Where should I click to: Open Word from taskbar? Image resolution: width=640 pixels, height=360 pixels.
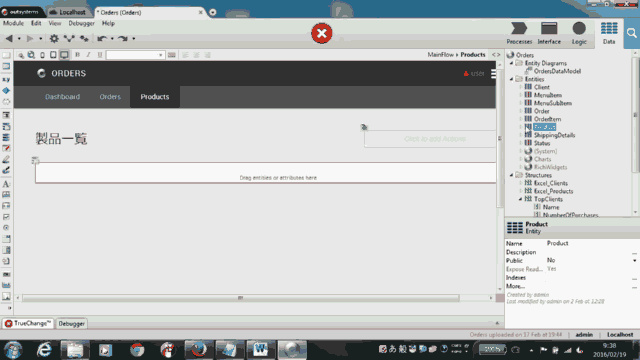tap(260, 350)
